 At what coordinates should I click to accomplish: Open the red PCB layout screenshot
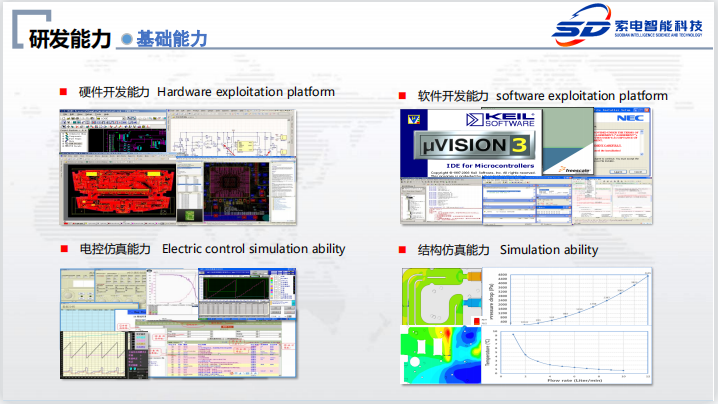point(121,190)
